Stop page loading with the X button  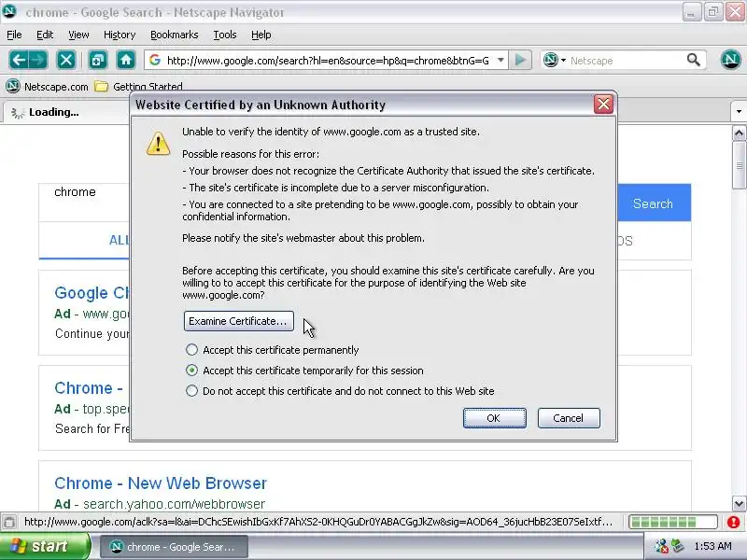pyautogui.click(x=65, y=60)
